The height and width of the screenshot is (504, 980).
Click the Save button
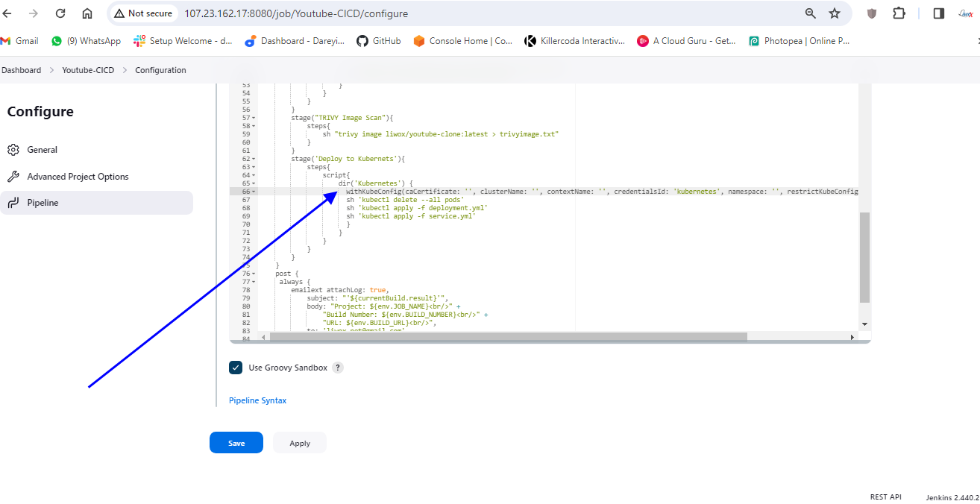click(236, 443)
